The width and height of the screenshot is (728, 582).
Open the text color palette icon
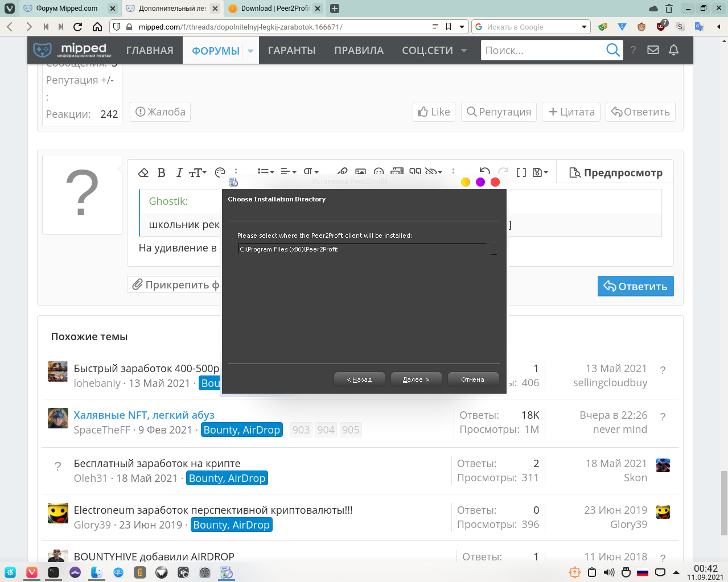[220, 172]
